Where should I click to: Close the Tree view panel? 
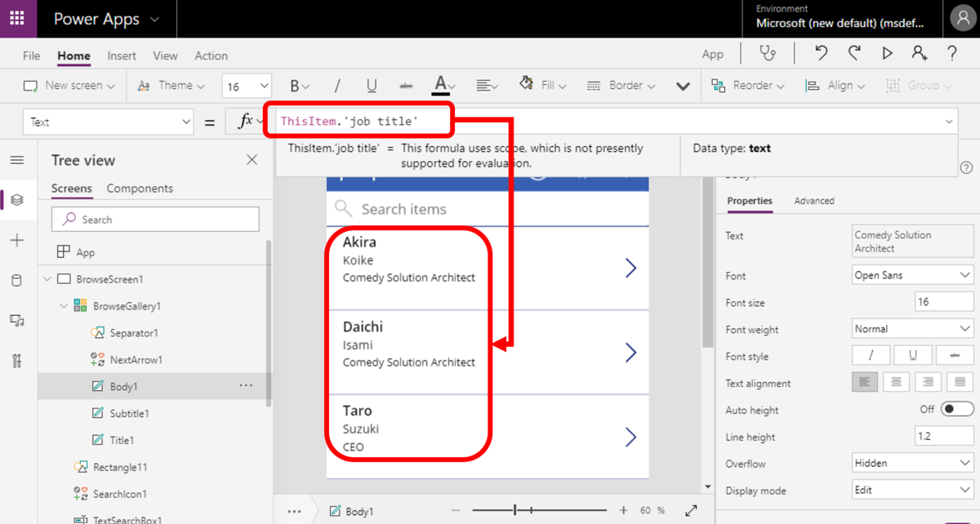click(252, 160)
